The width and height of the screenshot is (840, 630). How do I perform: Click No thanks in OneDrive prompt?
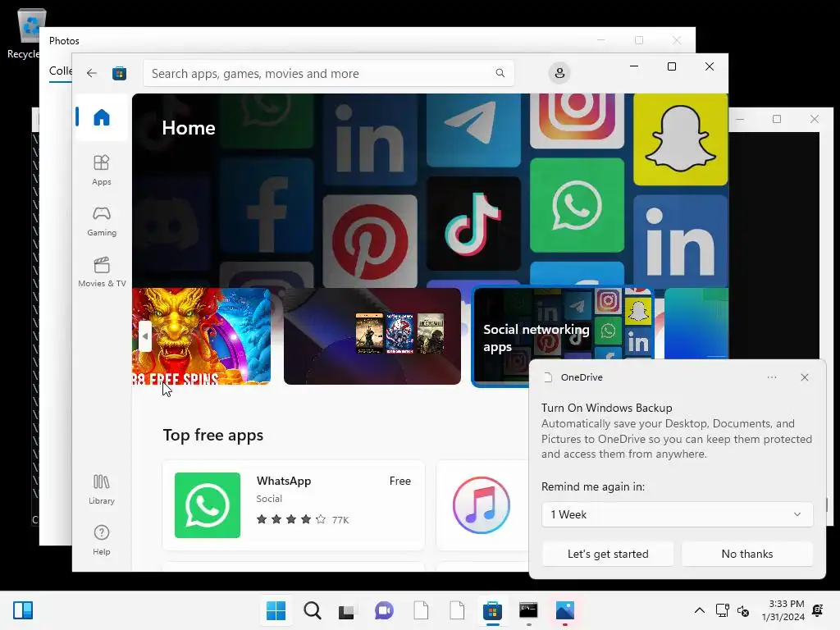[747, 554]
